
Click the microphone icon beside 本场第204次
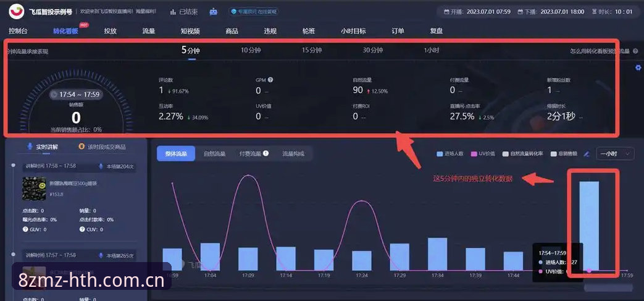coord(101,166)
